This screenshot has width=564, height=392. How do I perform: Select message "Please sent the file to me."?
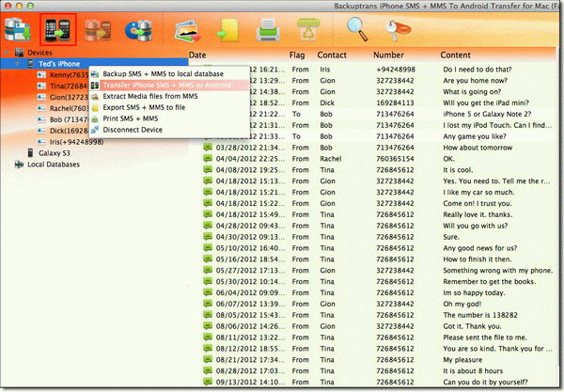pyautogui.click(x=485, y=337)
